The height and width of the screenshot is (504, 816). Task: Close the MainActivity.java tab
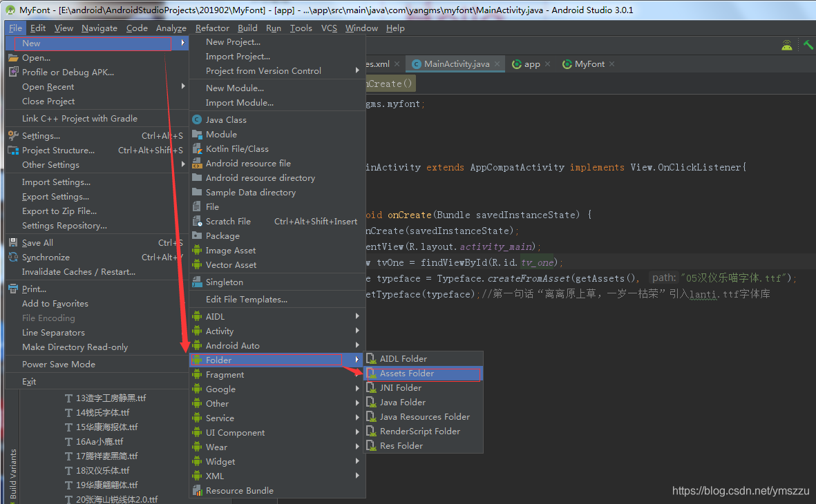(497, 64)
